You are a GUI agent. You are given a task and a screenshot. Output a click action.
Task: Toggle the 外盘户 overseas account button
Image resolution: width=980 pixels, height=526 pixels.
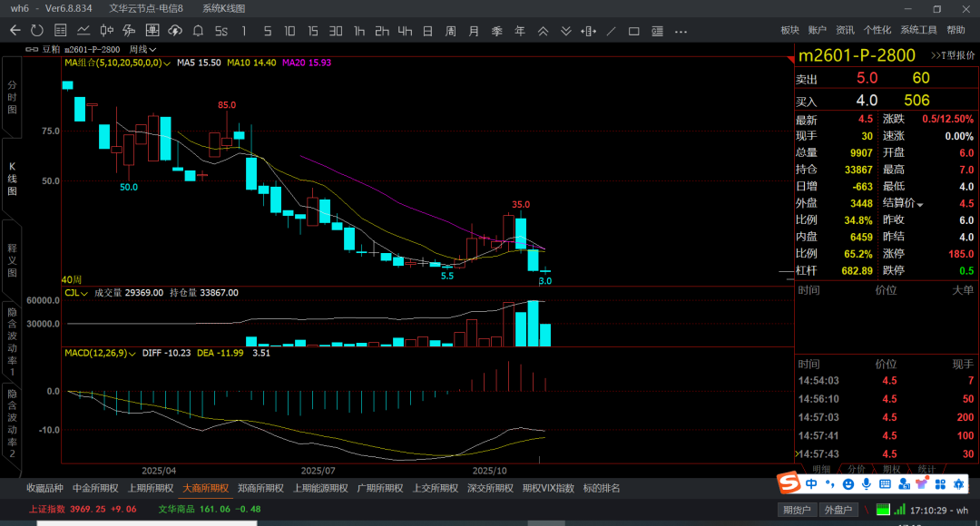click(837, 510)
